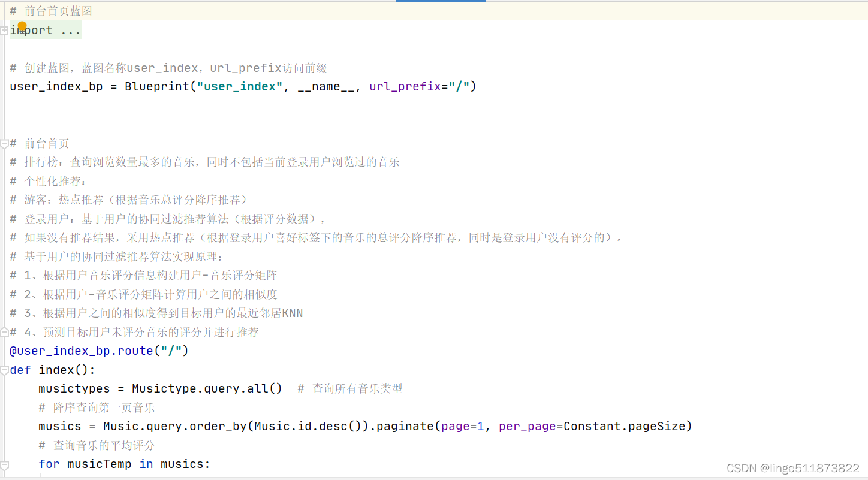Click the comment starting '# 创建蓝图，蓝图名称user_index'
Screen dimensions: 868x480
[x=168, y=68]
